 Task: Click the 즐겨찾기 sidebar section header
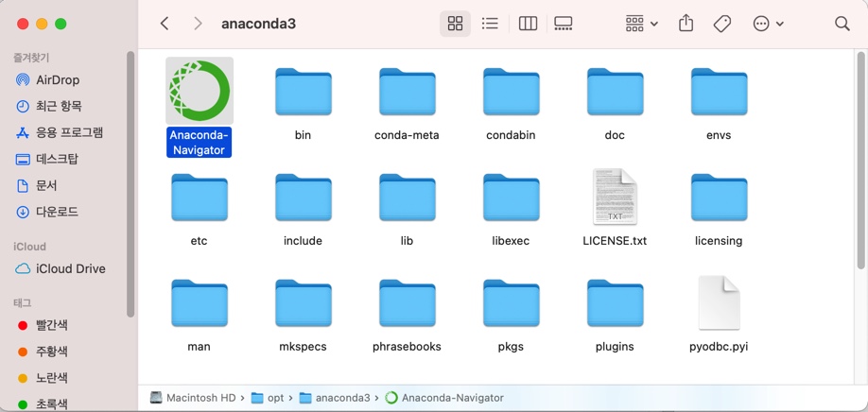coord(31,58)
